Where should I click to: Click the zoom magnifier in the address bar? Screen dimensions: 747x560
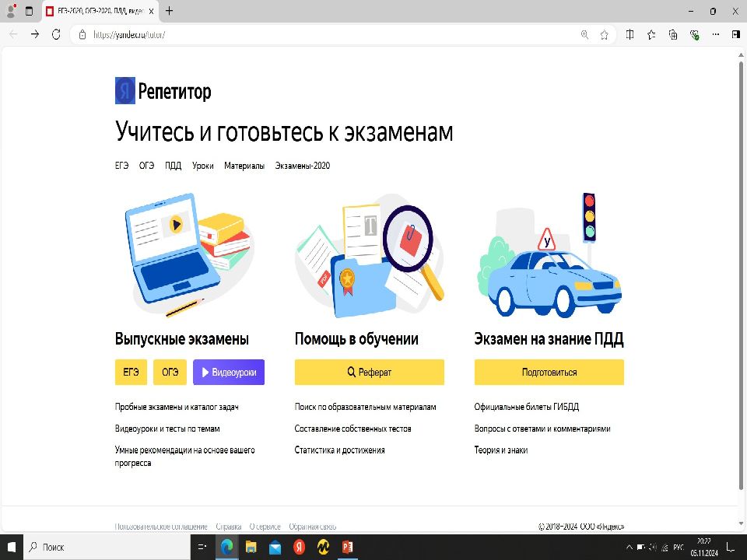[x=584, y=34]
